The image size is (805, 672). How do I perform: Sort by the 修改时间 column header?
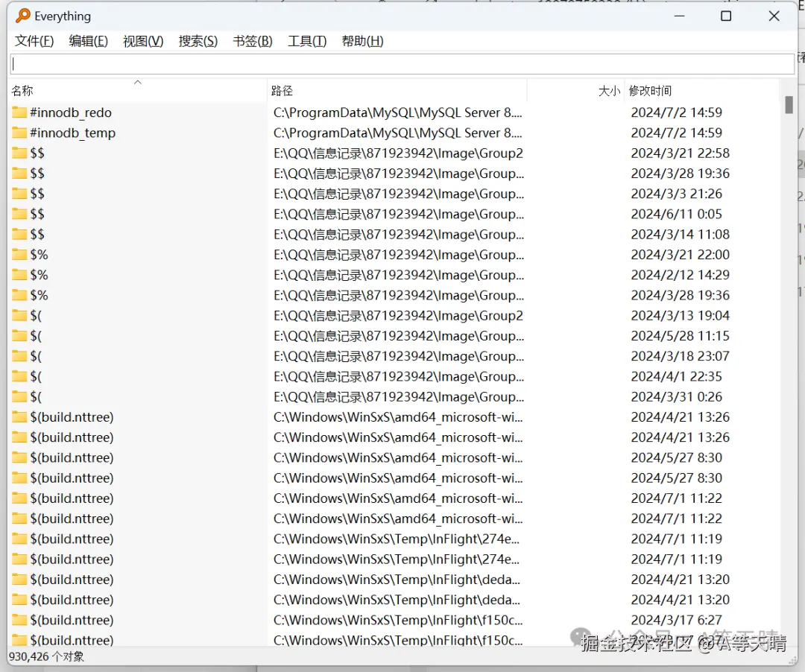pyautogui.click(x=702, y=91)
